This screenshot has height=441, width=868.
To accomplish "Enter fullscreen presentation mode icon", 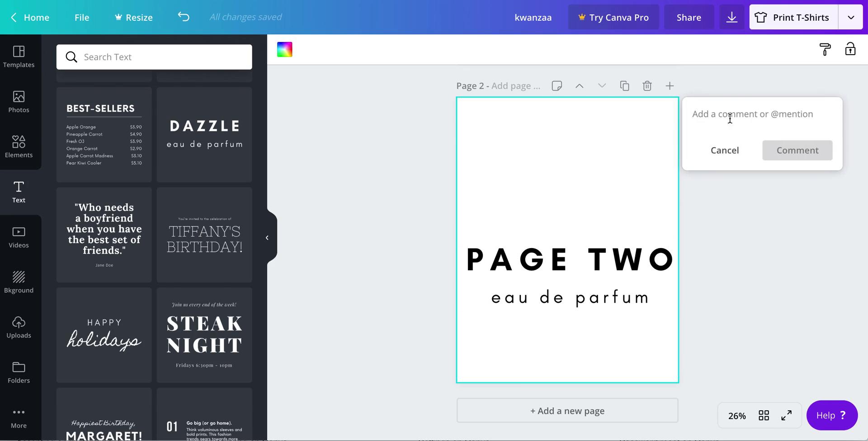I will pos(787,415).
